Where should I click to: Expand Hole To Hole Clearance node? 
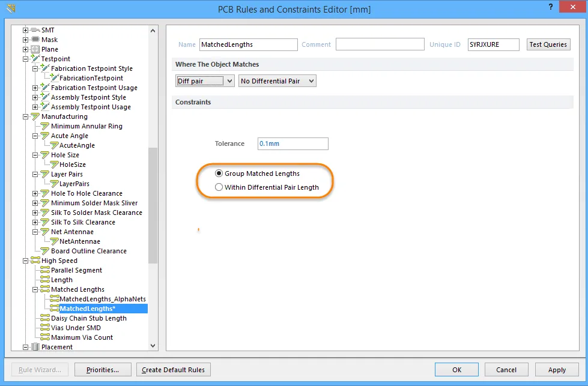click(35, 193)
